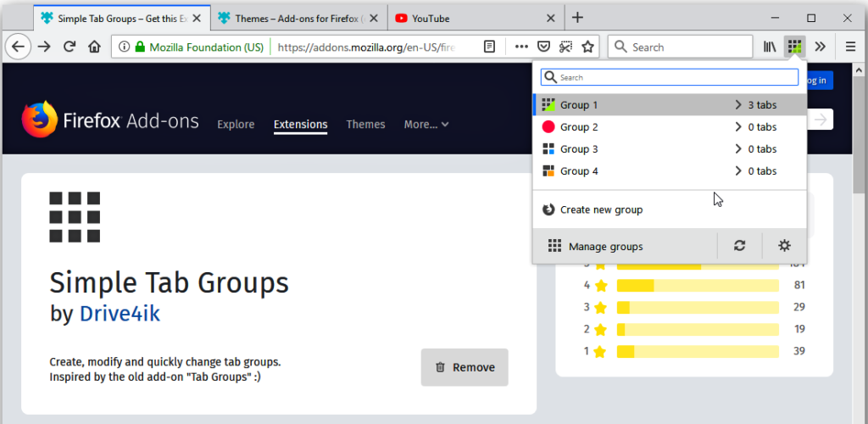Screen dimensions: 868x424
Task: Click the Mozilla Foundation (US) identity label
Action: pyautogui.click(x=206, y=47)
